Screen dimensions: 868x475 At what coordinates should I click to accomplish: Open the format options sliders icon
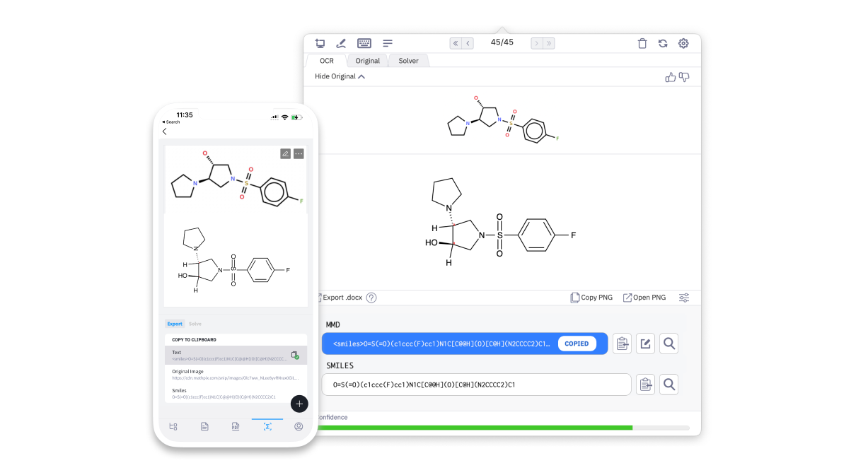(x=684, y=298)
